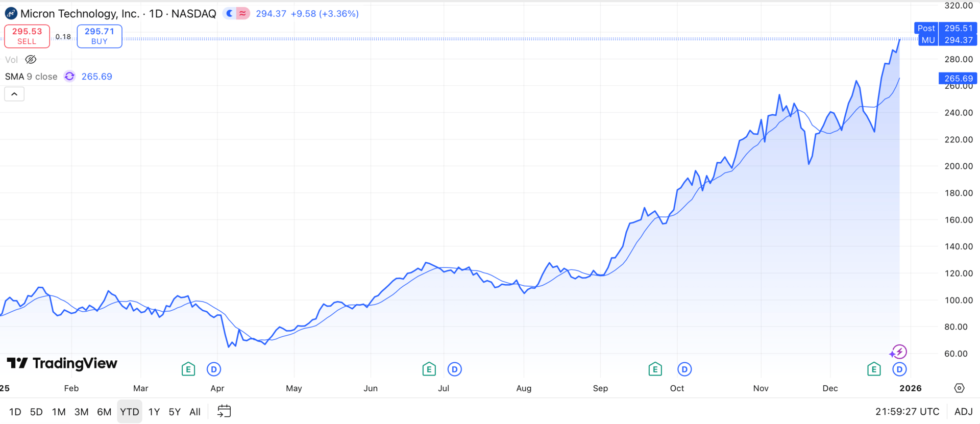
Task: Switch to the 1M time range
Action: point(59,412)
